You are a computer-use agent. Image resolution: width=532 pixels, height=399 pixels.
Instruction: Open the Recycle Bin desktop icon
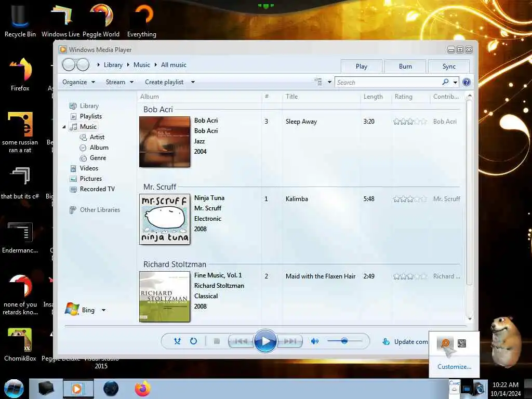coord(20,20)
